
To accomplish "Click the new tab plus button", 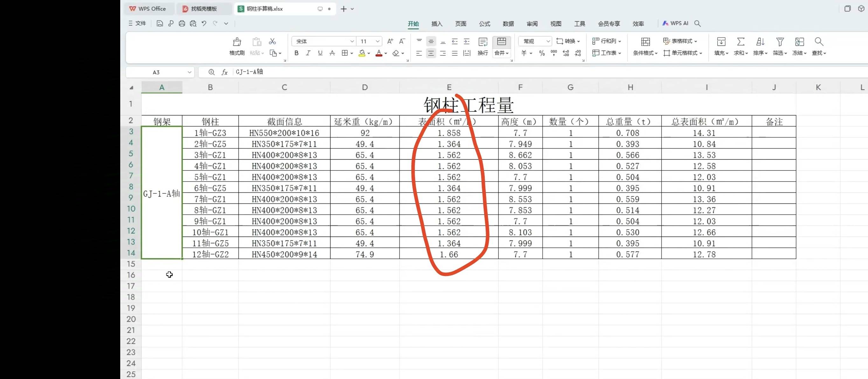I will click(x=344, y=9).
